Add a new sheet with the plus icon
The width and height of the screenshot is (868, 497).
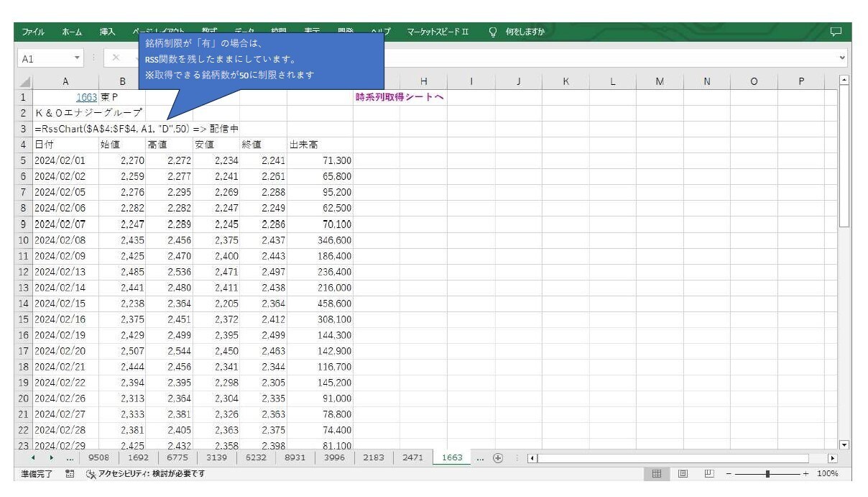(x=498, y=458)
